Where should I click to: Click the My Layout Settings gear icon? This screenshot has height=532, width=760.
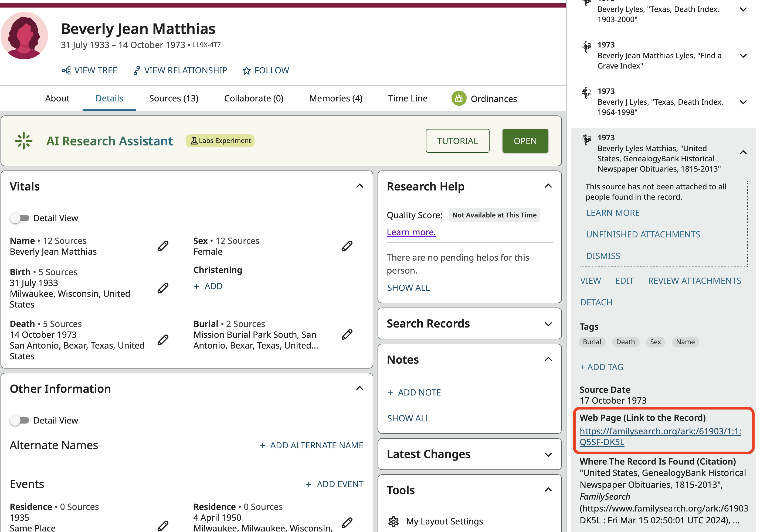point(393,521)
